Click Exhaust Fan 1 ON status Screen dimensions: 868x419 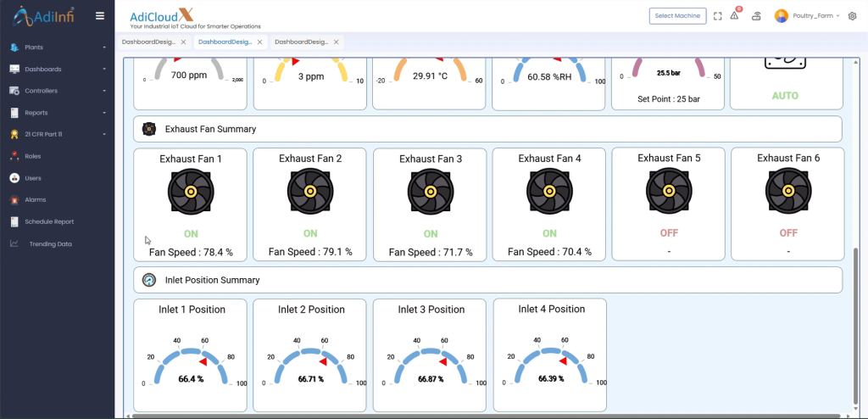(x=191, y=234)
